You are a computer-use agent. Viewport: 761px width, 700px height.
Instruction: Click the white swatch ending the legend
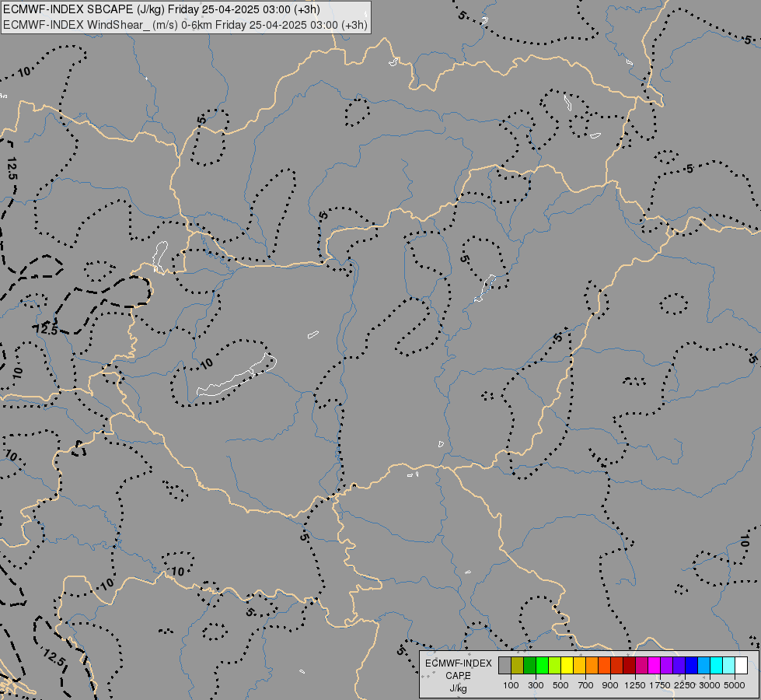(741, 665)
